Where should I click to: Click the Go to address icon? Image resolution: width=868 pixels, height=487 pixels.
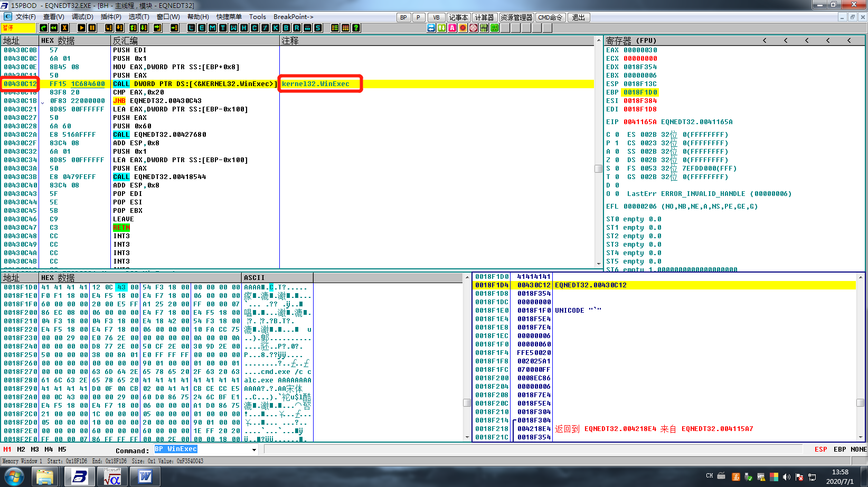tap(175, 28)
